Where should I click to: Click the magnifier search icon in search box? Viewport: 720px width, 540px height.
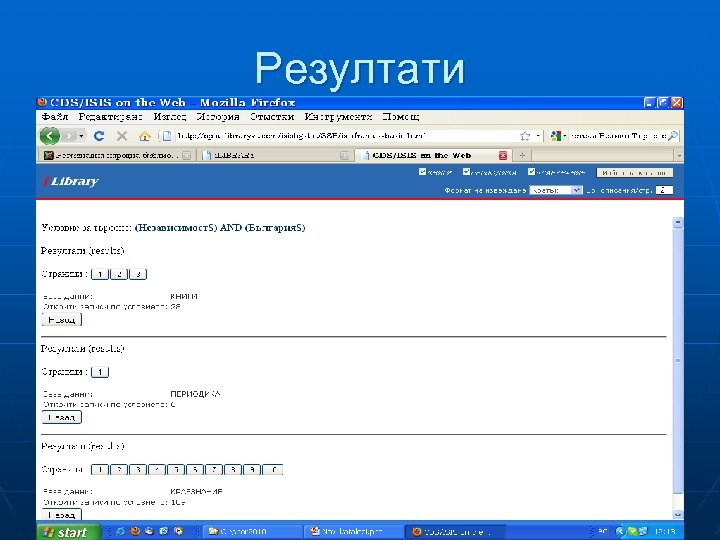coord(673,136)
